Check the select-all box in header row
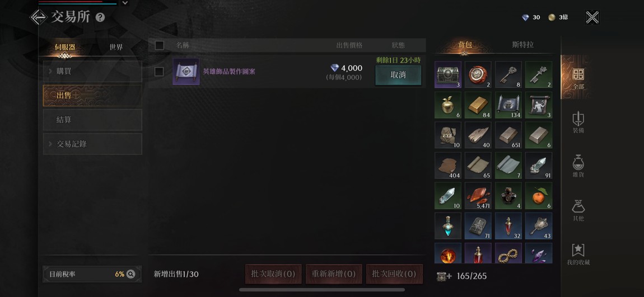Image resolution: width=644 pixels, height=297 pixels. (160, 45)
